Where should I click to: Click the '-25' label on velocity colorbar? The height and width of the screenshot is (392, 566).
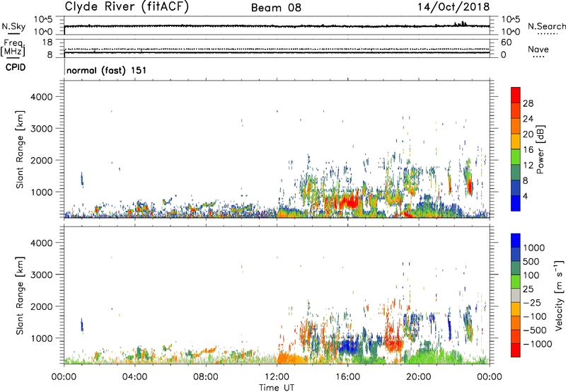pyautogui.click(x=532, y=302)
